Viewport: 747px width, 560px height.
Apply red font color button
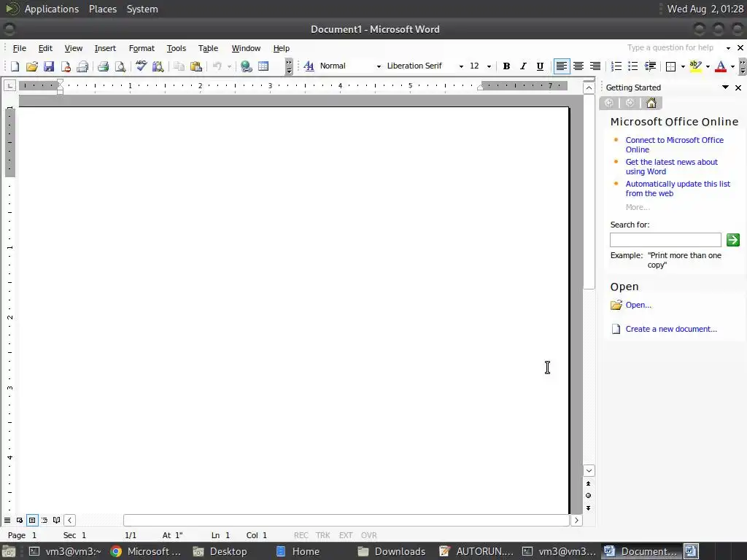coord(721,66)
